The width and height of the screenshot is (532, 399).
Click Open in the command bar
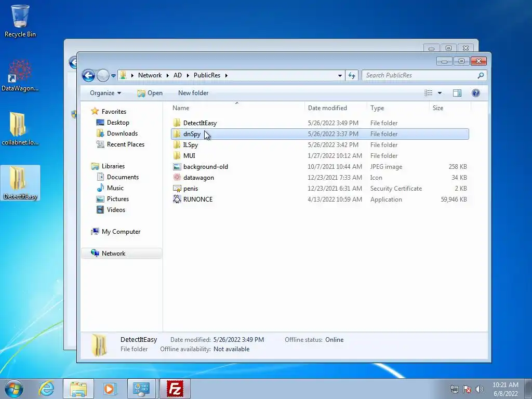point(150,93)
